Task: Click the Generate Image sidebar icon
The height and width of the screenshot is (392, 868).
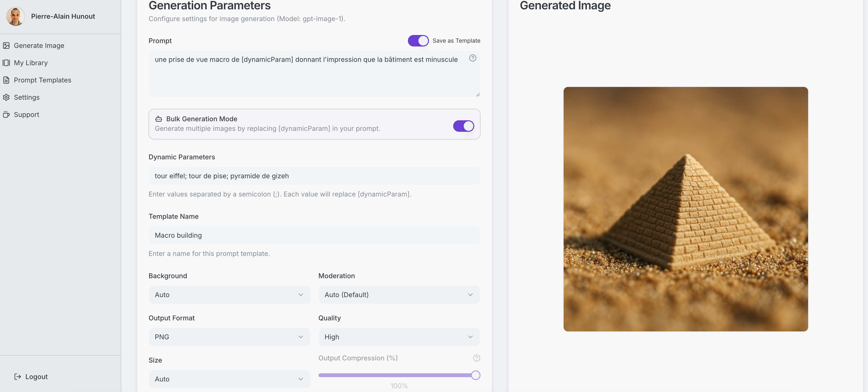Action: [6, 46]
